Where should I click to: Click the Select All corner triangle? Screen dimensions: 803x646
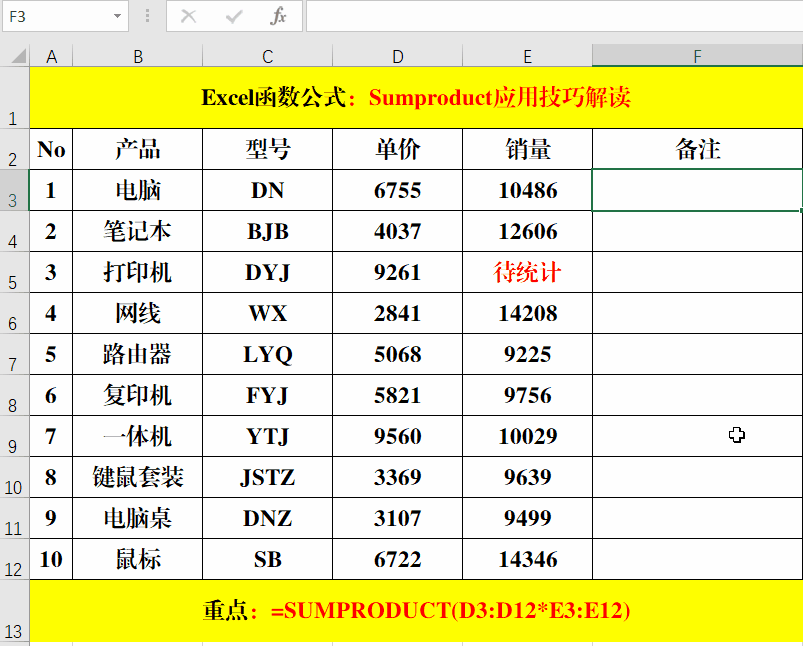click(x=17, y=55)
